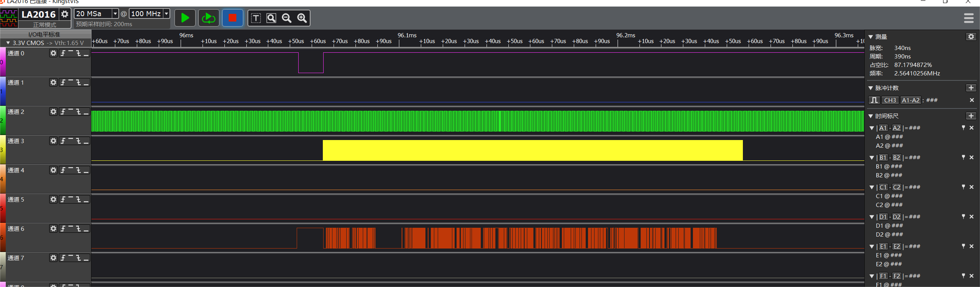Viewport: 980px width, 287px height.
Task: Click the 正常模式 mode button
Action: tap(45, 25)
